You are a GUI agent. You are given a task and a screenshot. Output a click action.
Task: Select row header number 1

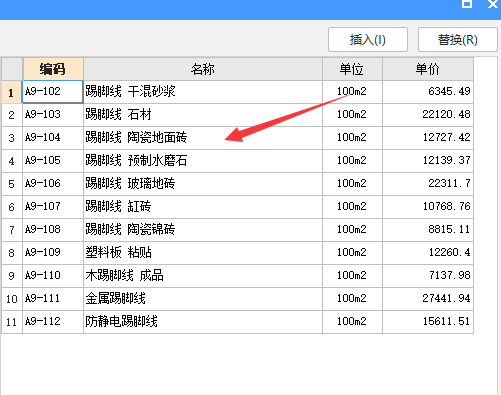pyautogui.click(x=12, y=92)
